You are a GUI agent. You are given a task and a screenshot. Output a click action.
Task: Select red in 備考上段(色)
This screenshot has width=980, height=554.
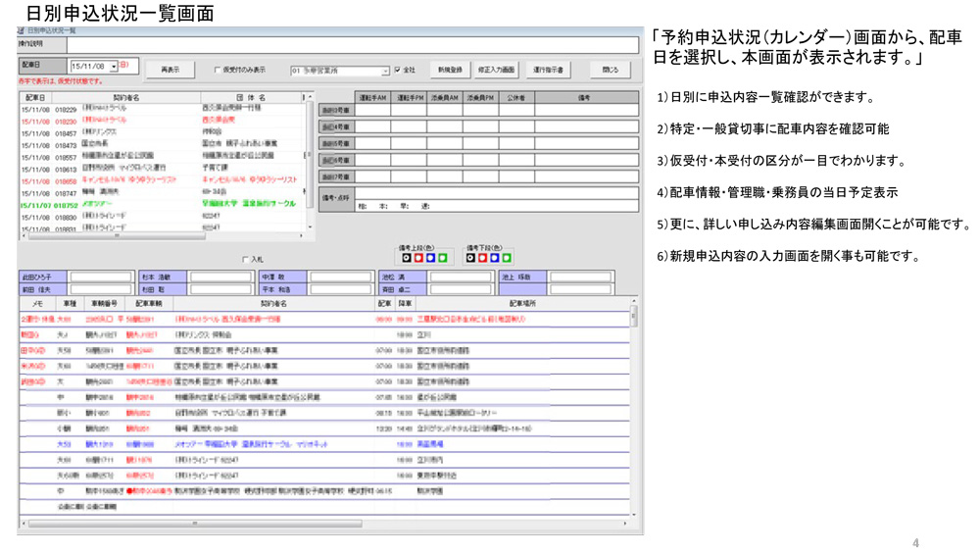[418, 258]
